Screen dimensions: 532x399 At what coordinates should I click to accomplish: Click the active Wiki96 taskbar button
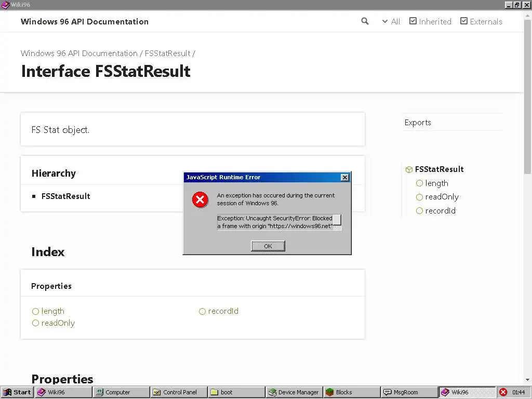pos(467,392)
